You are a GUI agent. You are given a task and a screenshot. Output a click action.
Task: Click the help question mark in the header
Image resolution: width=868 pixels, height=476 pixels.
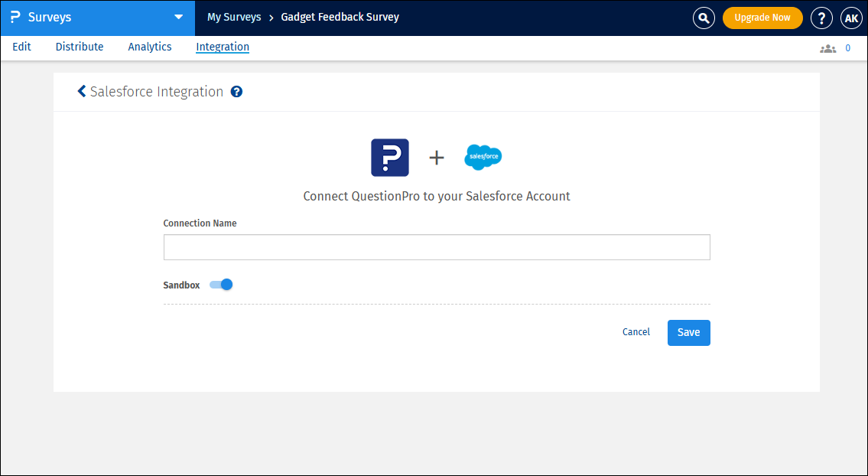(821, 18)
